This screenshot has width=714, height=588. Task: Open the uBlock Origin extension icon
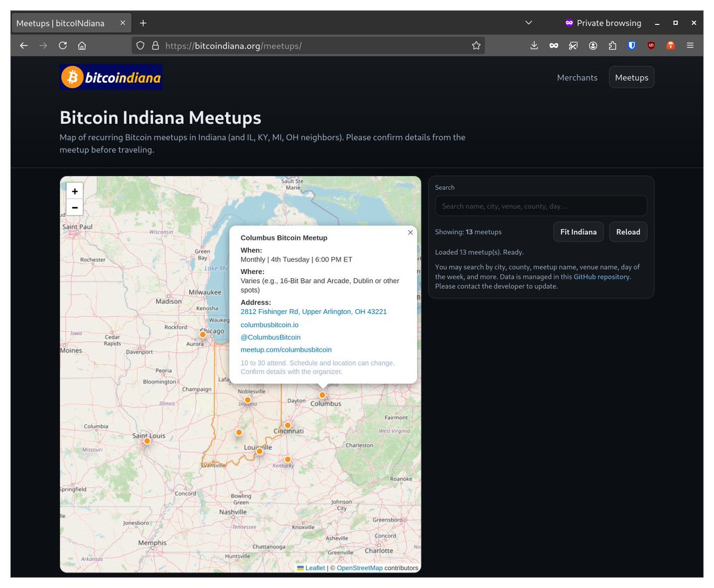[652, 45]
